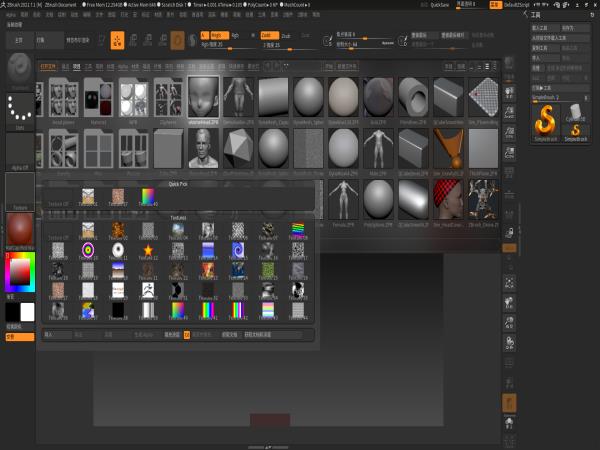This screenshot has width=600, height=450.
Task: Select the white secondary color swatch
Action: [x=28, y=312]
